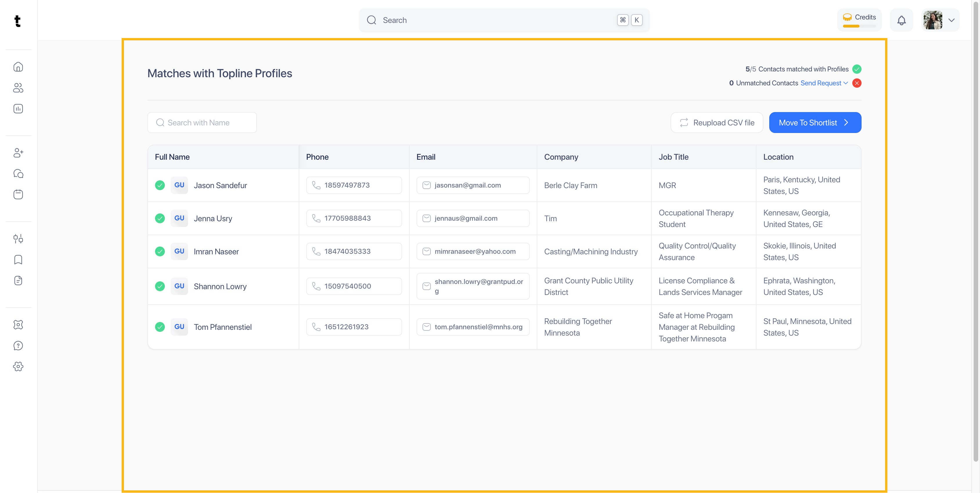Click the Reupload CSV file button

tap(717, 123)
